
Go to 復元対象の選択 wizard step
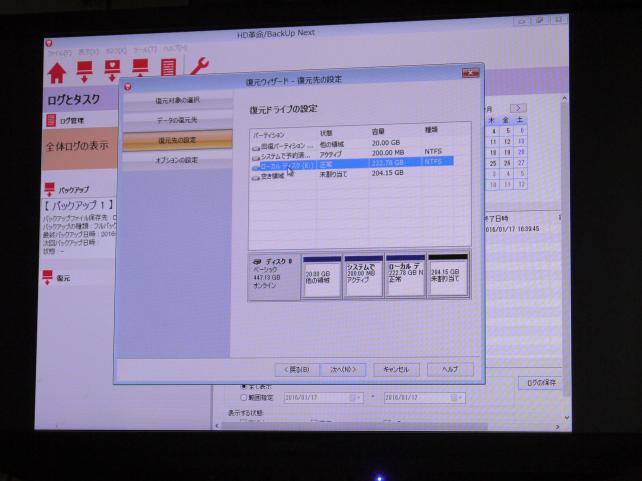178,100
